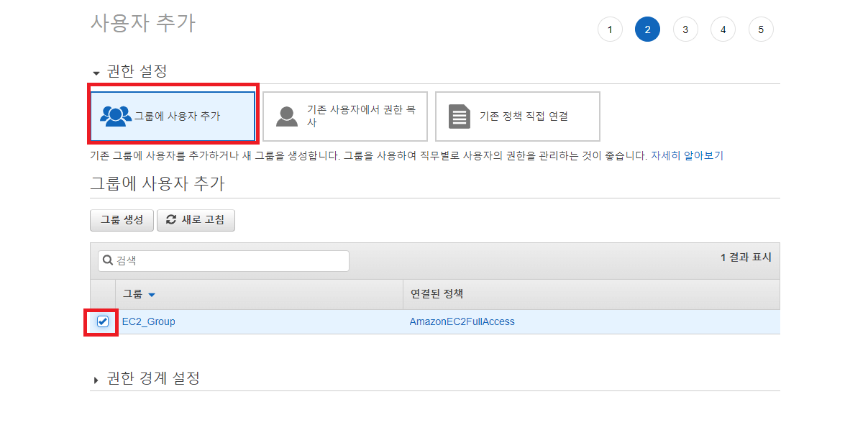Click the single-user icon of 권한 복사
This screenshot has width=868, height=448.
[x=286, y=116]
